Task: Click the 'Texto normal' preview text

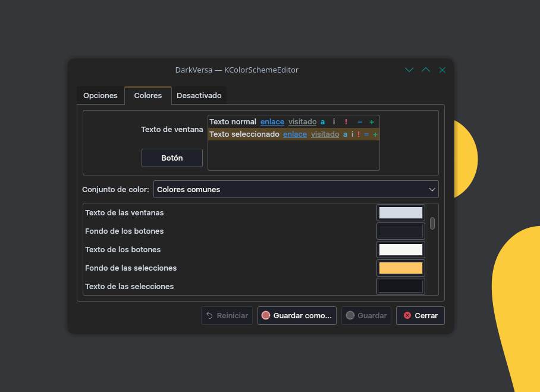Action: (233, 121)
